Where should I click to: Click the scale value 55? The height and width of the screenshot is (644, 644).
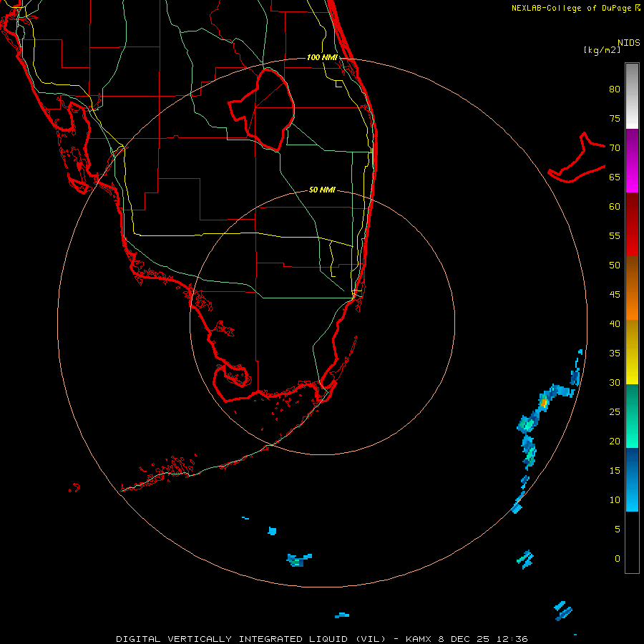[x=615, y=235]
